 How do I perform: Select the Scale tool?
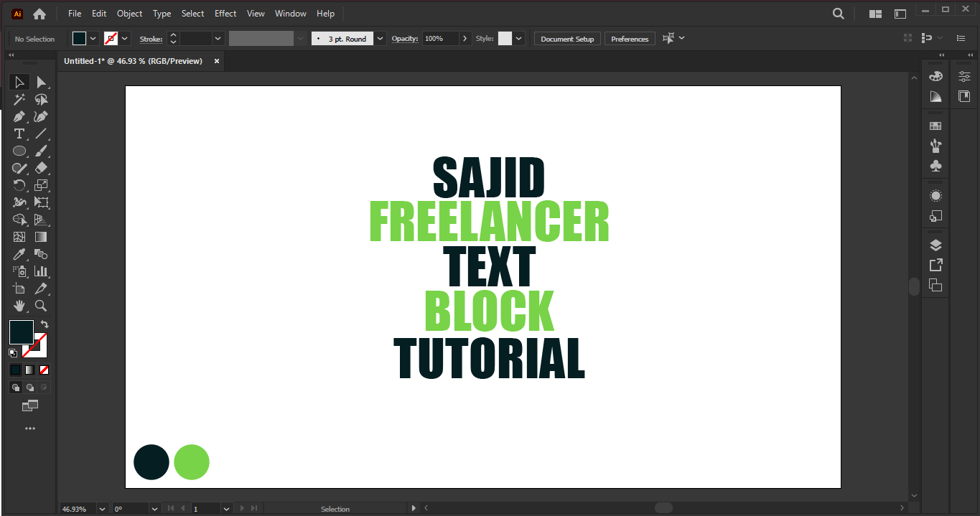tap(42, 185)
